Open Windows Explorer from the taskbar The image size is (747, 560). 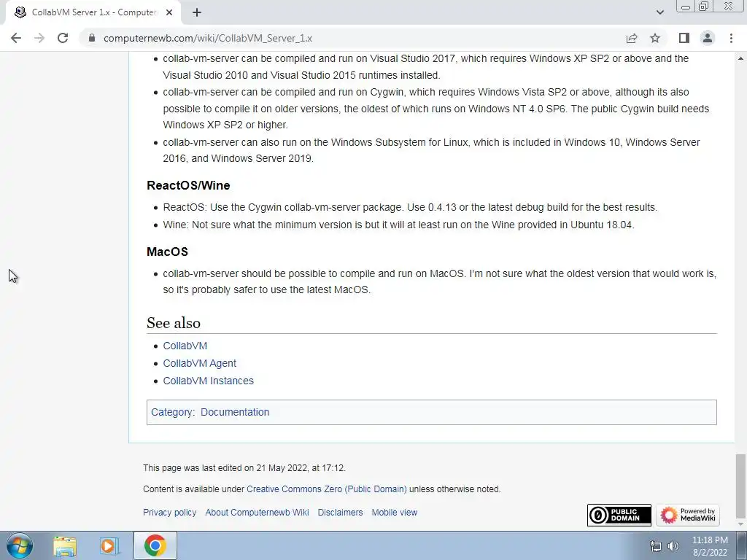click(65, 545)
